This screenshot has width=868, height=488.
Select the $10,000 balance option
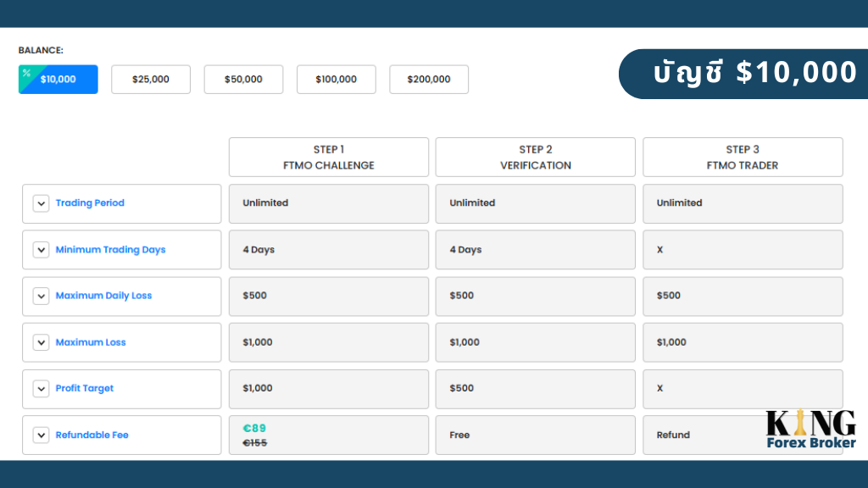(58, 79)
